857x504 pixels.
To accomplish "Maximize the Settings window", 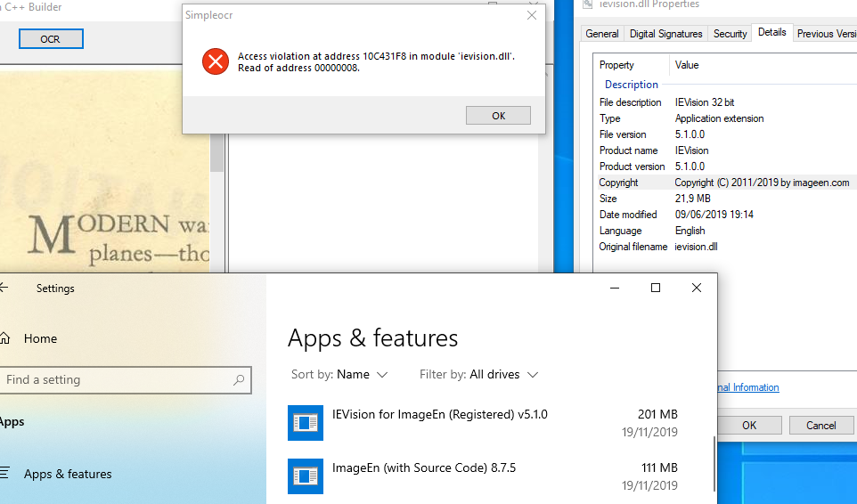I will tap(656, 288).
